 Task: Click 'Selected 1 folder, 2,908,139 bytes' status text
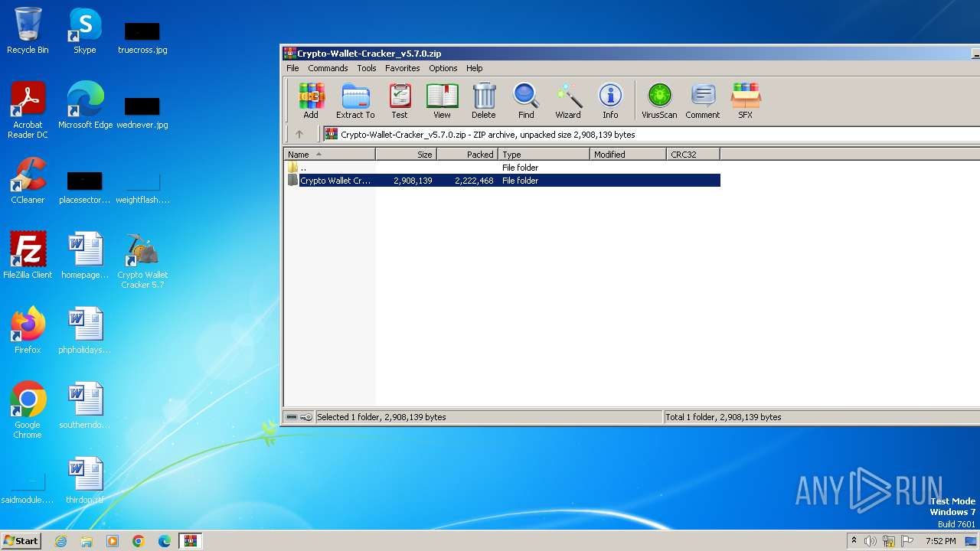tap(381, 417)
